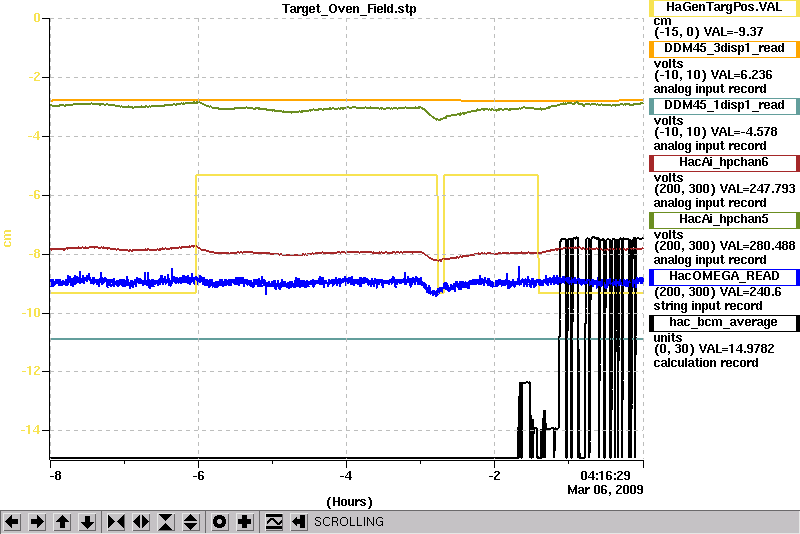This screenshot has height=534, width=800.
Task: Click the cm y-axis unit label
Action: click(7, 238)
